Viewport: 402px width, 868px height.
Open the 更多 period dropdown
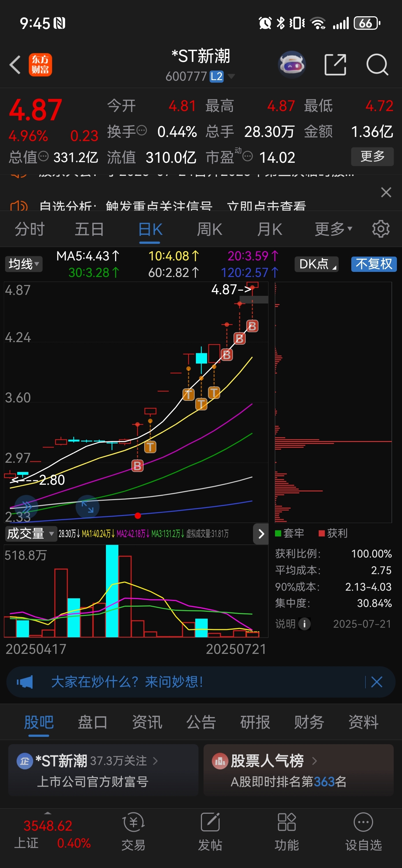pyautogui.click(x=334, y=229)
